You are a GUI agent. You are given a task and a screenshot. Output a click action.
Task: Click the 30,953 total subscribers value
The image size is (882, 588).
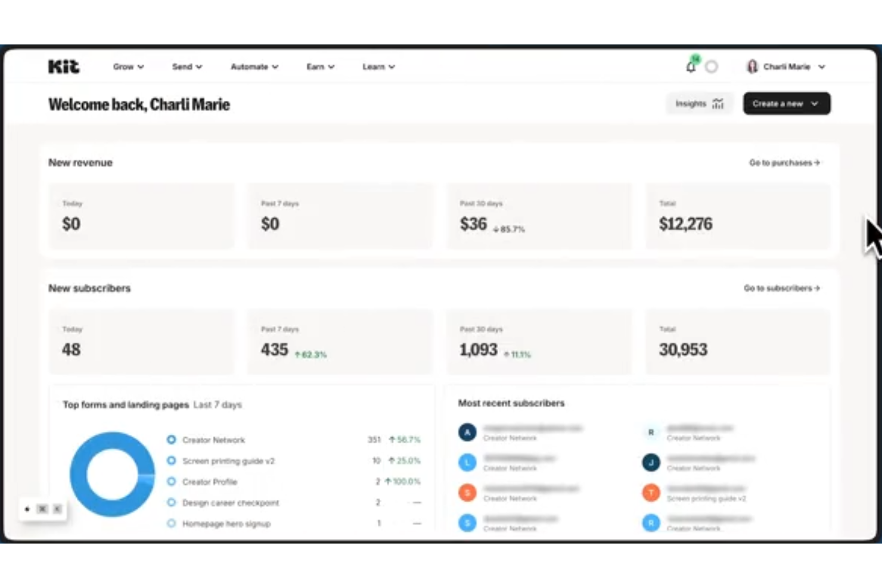[x=683, y=350]
